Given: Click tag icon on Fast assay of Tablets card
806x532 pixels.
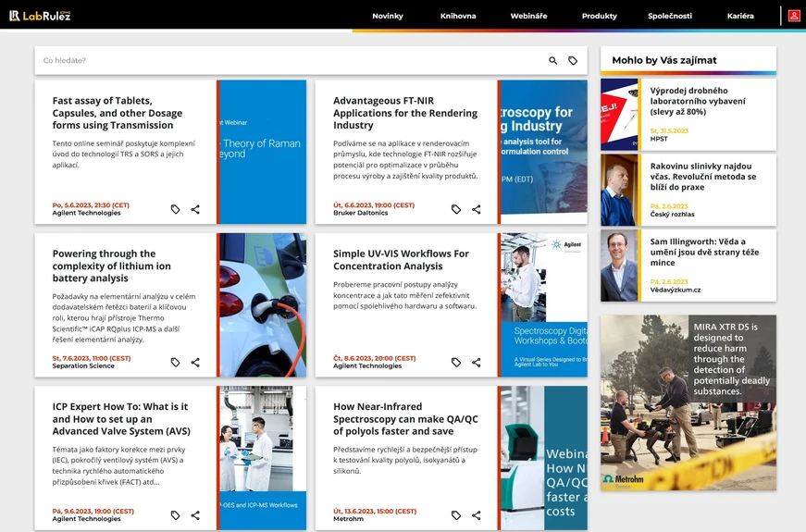Looking at the screenshot, I should point(175,209).
